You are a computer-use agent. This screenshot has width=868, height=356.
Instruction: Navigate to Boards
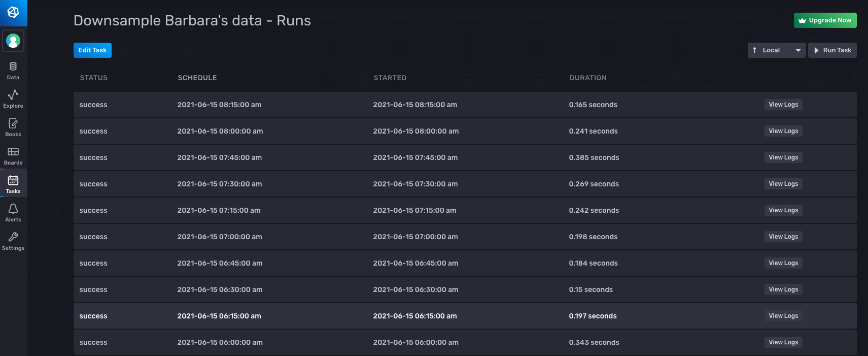(13, 156)
